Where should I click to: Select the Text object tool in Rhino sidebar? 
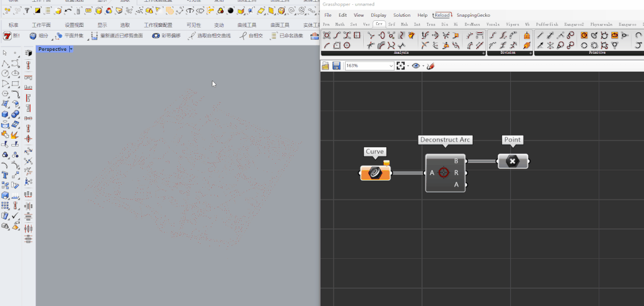point(5,175)
